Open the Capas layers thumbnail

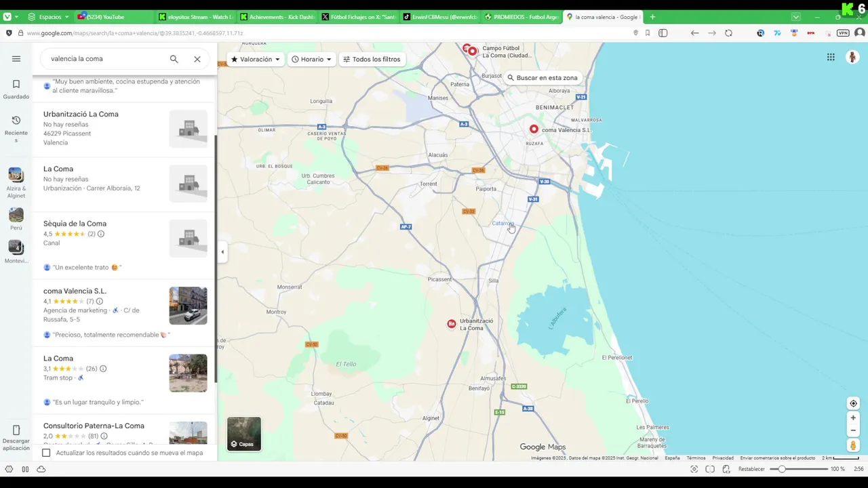tap(244, 434)
